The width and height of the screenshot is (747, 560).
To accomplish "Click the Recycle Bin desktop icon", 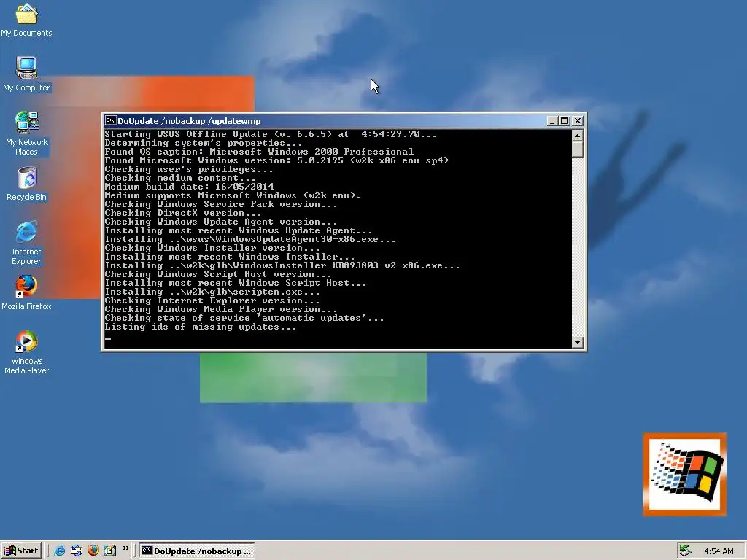I will tap(27, 184).
